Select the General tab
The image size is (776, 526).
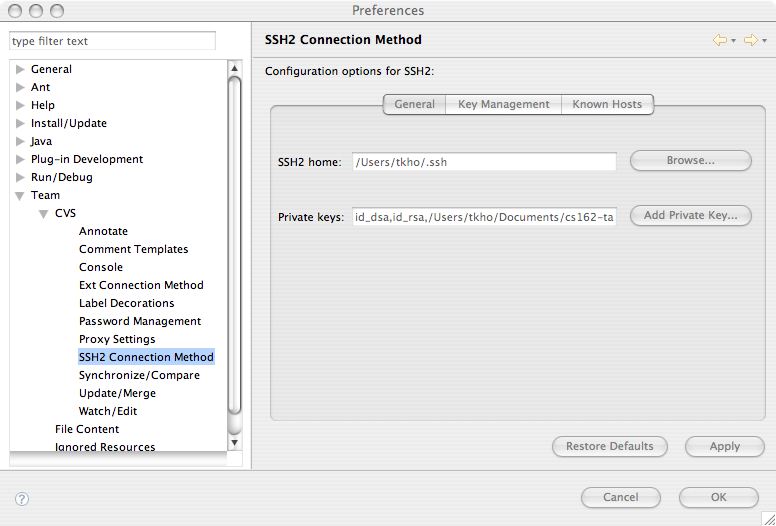click(414, 104)
